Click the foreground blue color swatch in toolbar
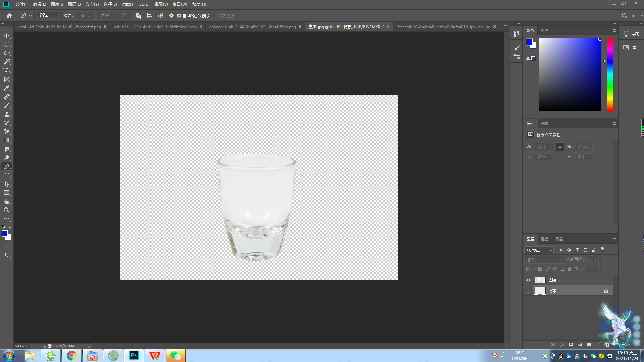This screenshot has width=644, height=362. (x=4, y=234)
